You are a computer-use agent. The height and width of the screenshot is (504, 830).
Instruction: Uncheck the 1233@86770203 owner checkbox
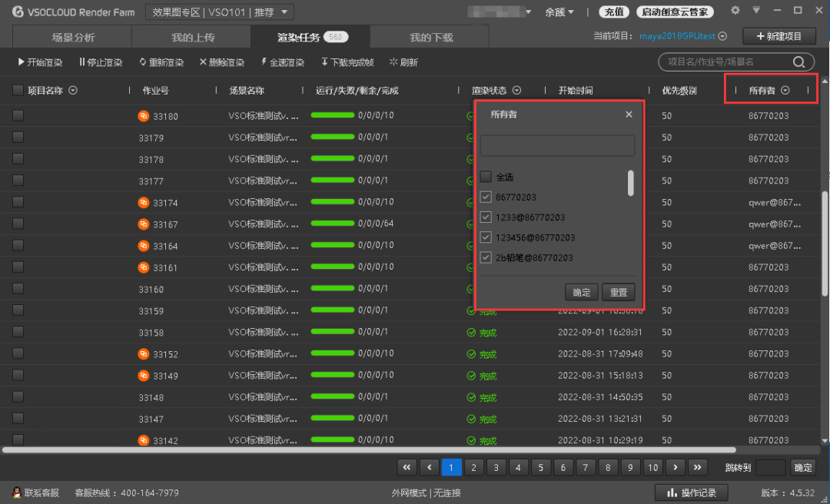click(486, 217)
